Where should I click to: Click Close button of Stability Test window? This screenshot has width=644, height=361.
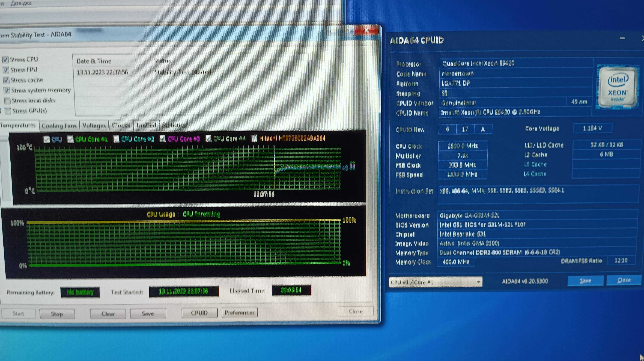(355, 311)
